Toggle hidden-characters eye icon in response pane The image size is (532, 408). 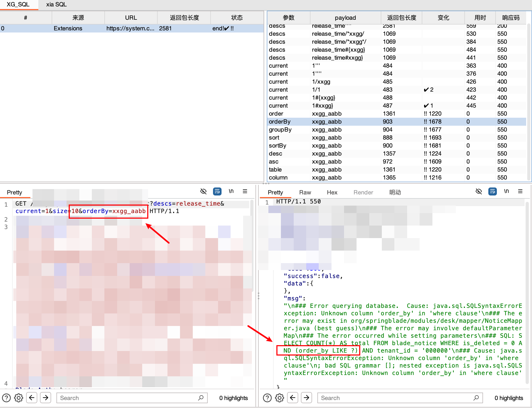coord(479,191)
